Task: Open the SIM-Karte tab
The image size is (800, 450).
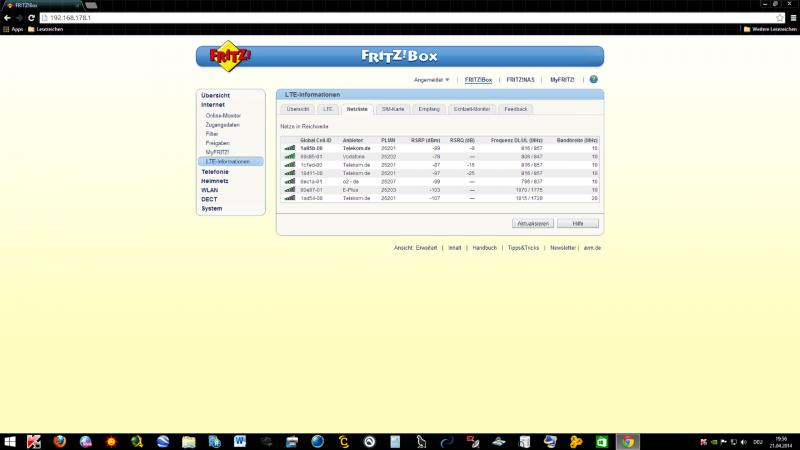Action: pyautogui.click(x=393, y=109)
